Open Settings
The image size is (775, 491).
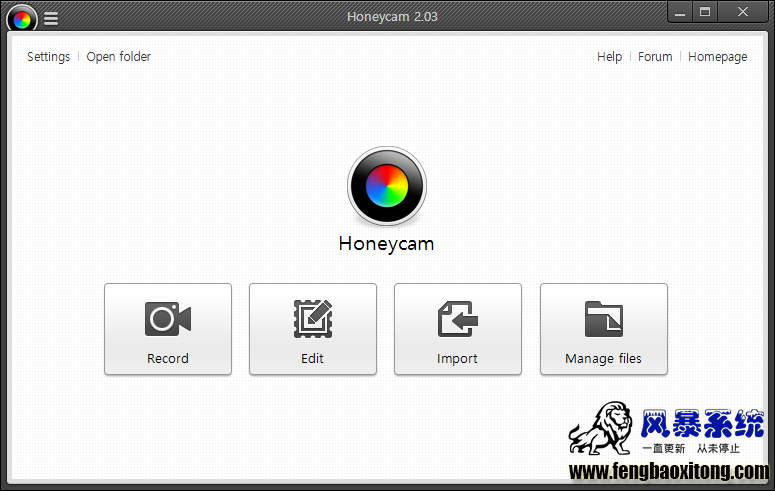(48, 57)
